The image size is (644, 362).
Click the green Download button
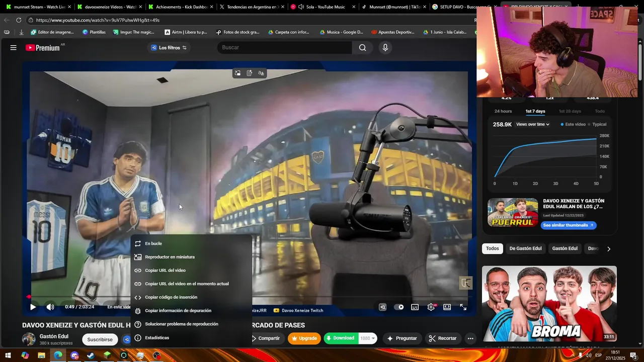[341, 338]
